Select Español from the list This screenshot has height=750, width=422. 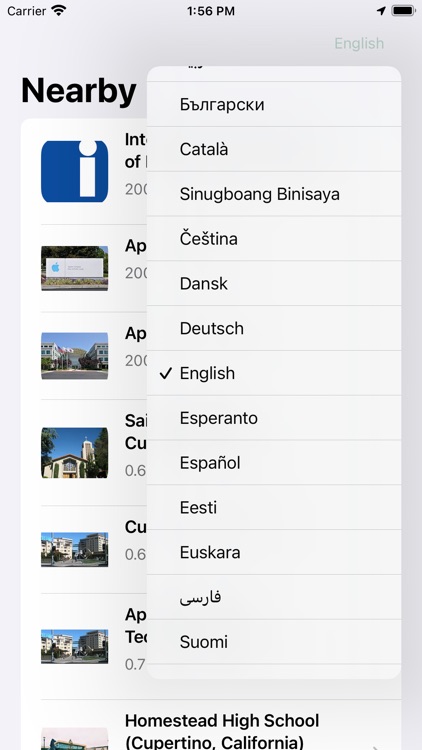(x=274, y=463)
